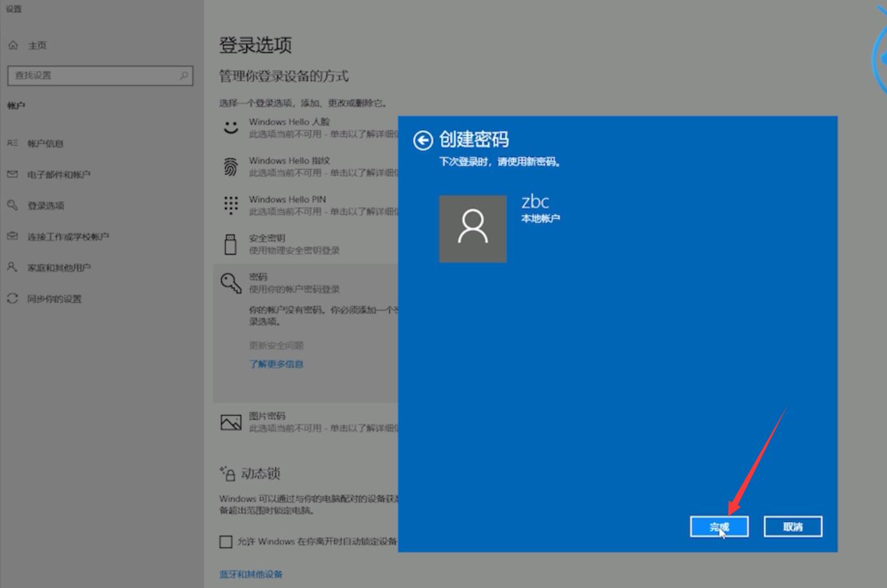The image size is (887, 588).
Task: Open 帐户信息 account info section
Action: click(45, 143)
